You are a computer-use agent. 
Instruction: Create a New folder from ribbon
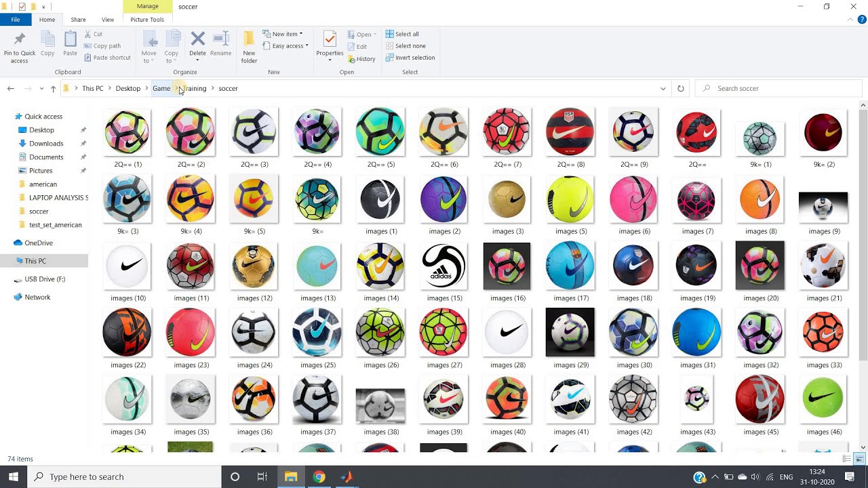[249, 47]
